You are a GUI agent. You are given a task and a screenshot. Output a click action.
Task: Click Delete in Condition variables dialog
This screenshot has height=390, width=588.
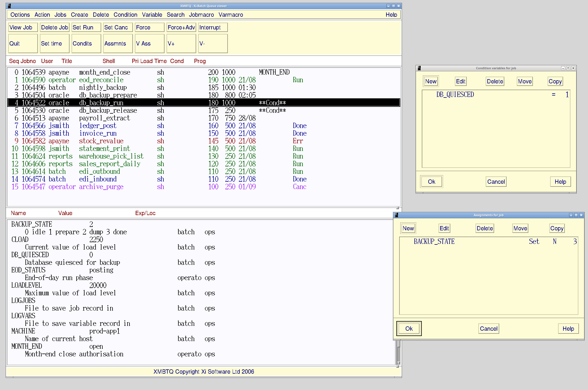(x=495, y=81)
